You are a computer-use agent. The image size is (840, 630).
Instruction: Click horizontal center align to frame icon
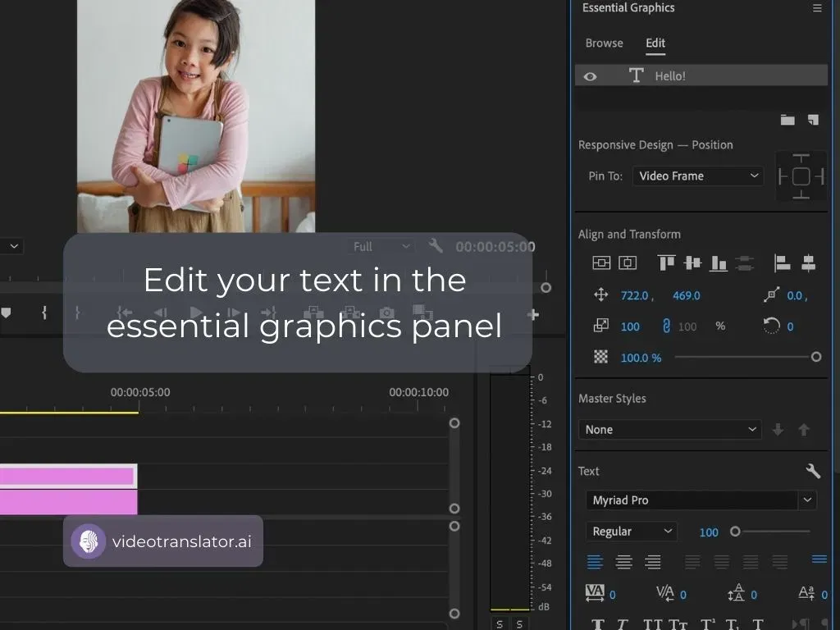628,262
